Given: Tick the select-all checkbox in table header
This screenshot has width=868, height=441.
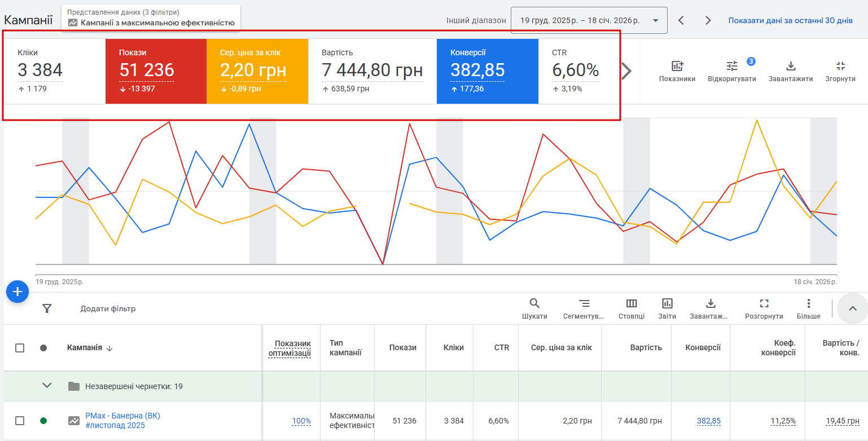Looking at the screenshot, I should [20, 348].
